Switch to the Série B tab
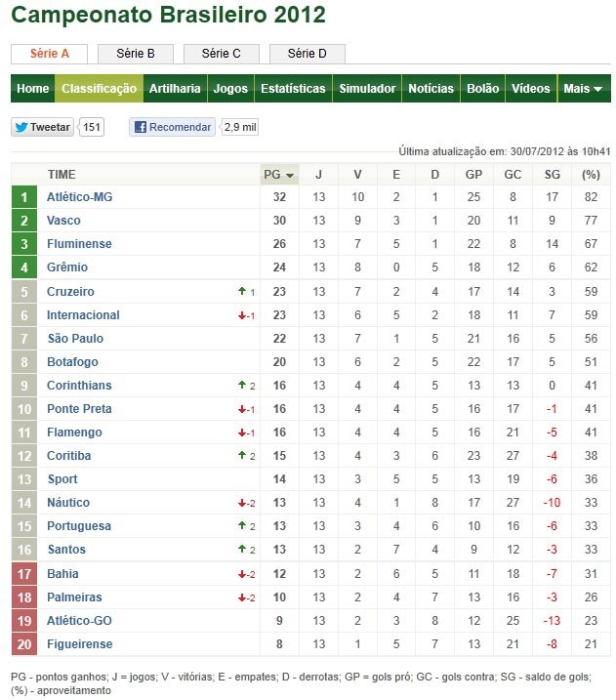 tap(136, 54)
